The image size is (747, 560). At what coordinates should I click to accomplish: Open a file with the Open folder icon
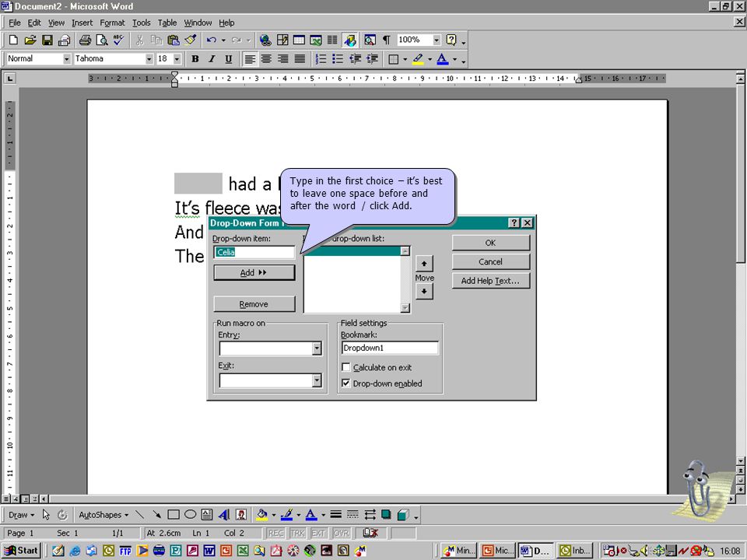point(30,40)
